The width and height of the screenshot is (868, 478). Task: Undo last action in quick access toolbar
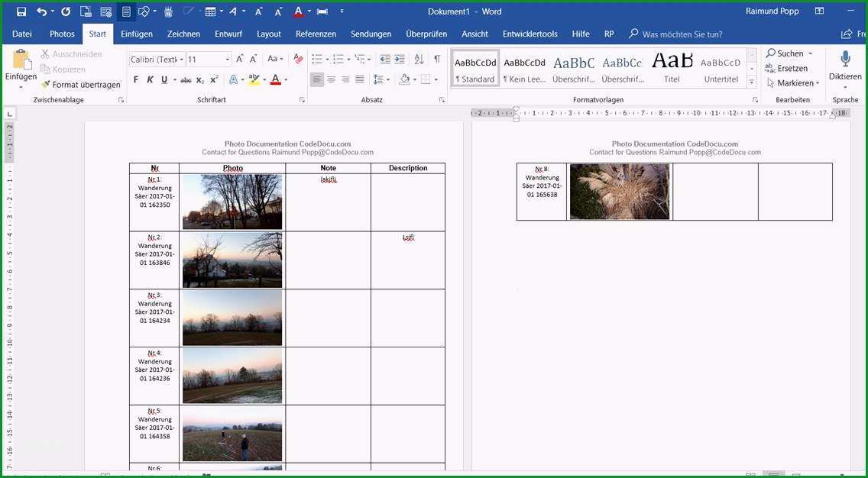point(42,11)
